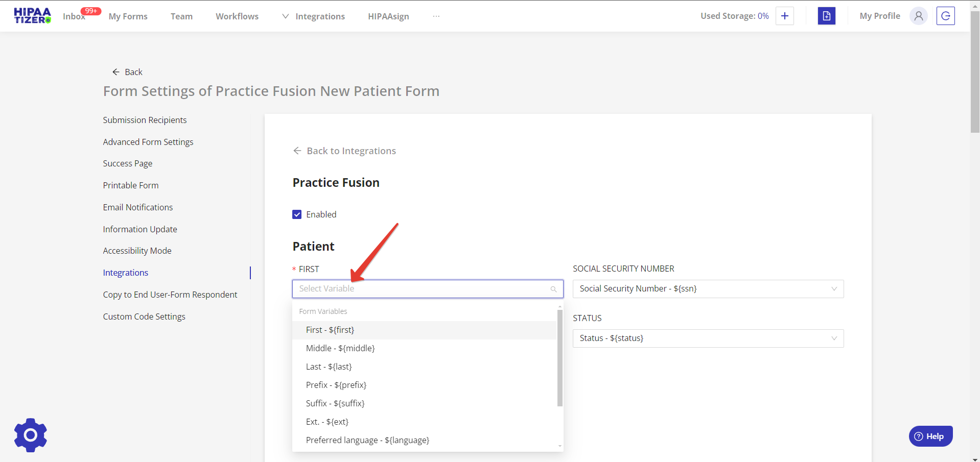Click the three-dots more menu in navbar
This screenshot has height=462, width=980.
(436, 16)
